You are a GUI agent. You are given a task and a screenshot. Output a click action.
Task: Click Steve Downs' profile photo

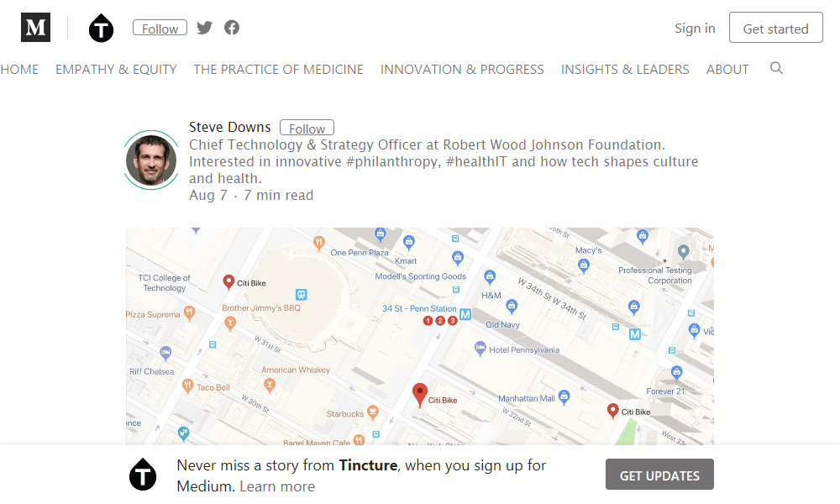point(151,160)
